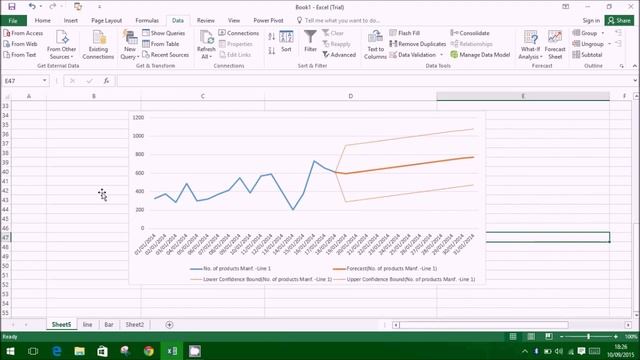Click the zoom in plus button
Viewport: 640px width, 360px height.
tap(616, 336)
